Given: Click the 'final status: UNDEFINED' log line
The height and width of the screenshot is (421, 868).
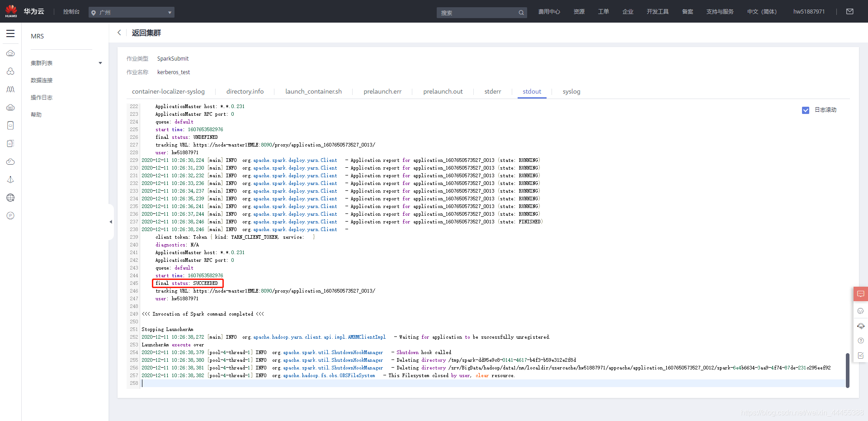Looking at the screenshot, I should tap(187, 137).
